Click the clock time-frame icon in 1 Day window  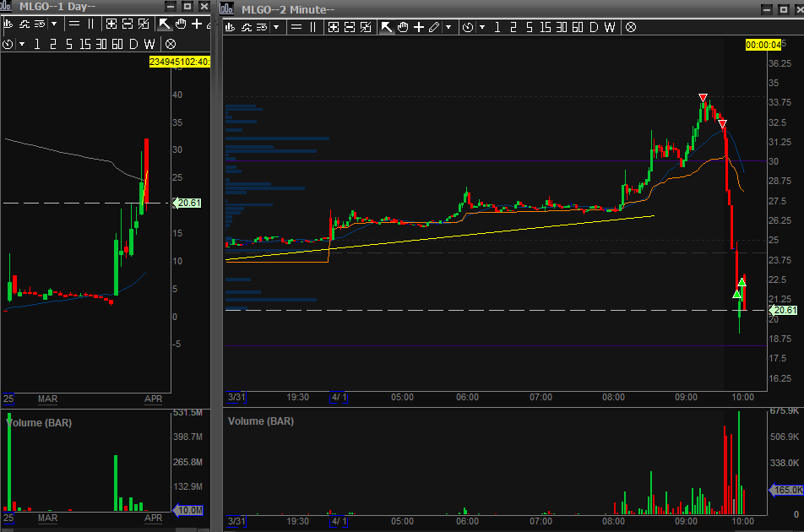(8, 44)
